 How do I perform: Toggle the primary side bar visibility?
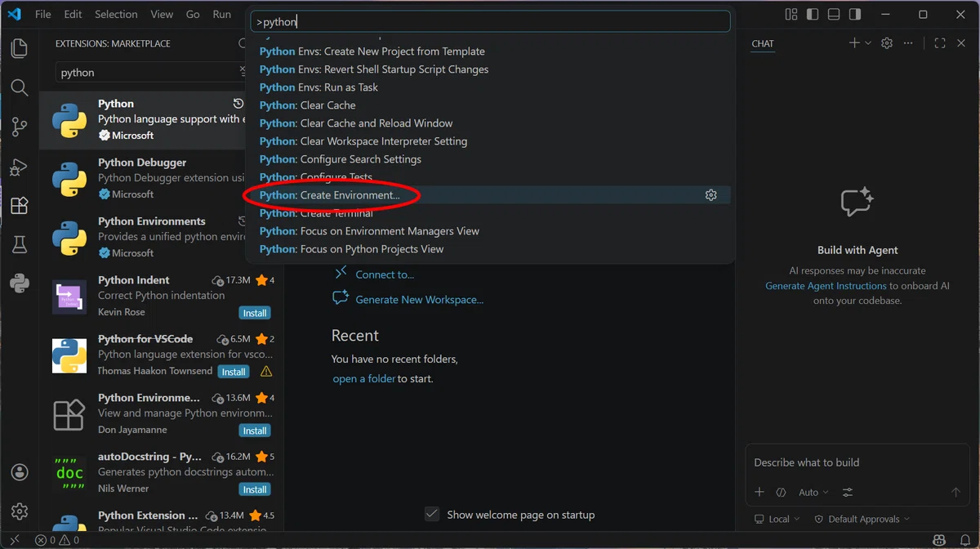point(812,14)
